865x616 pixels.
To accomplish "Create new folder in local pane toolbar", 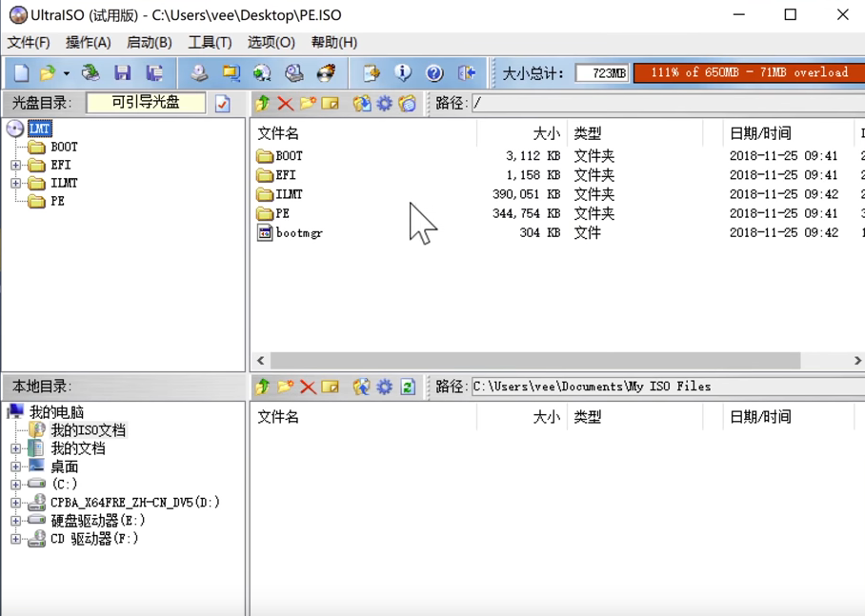I will tap(285, 387).
